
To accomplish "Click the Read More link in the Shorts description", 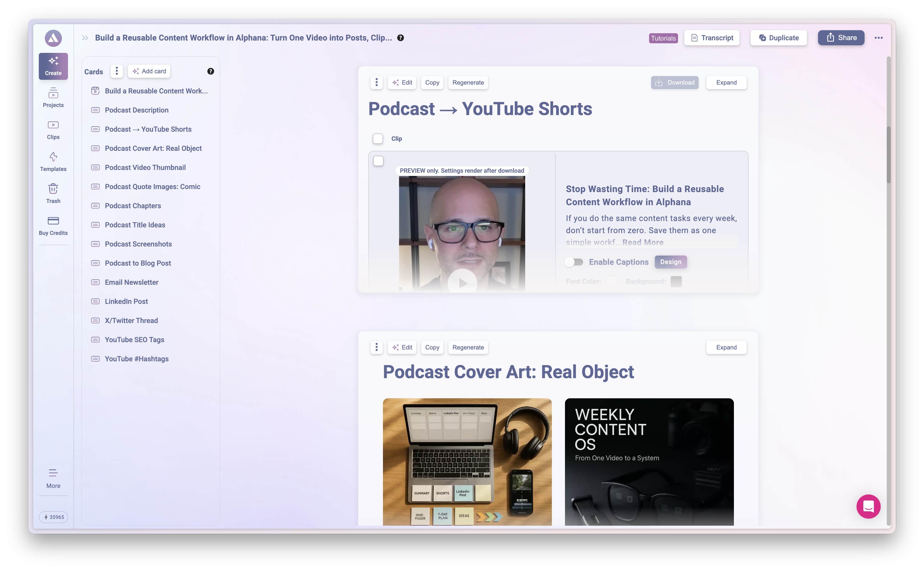I will [643, 242].
